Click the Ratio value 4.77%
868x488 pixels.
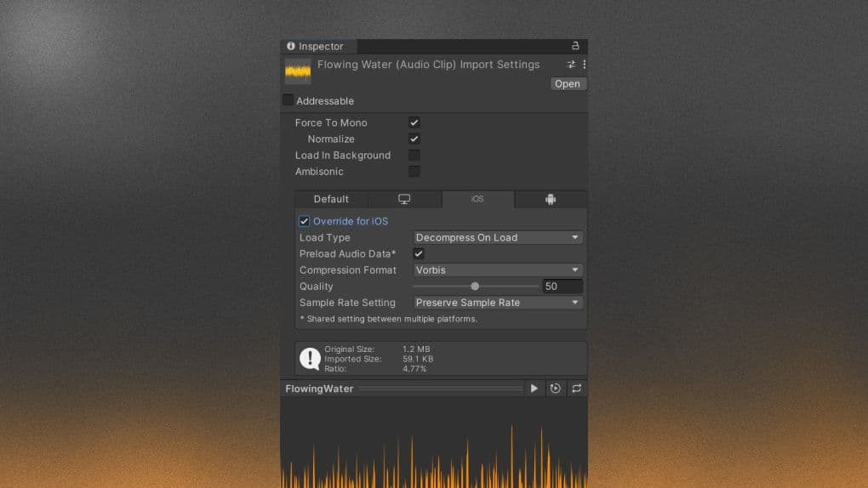(414, 368)
